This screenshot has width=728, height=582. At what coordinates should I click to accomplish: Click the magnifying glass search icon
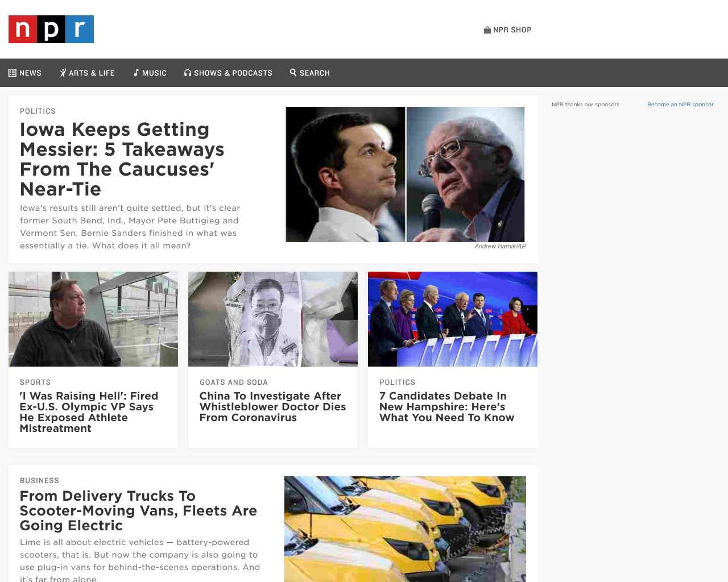click(x=293, y=72)
